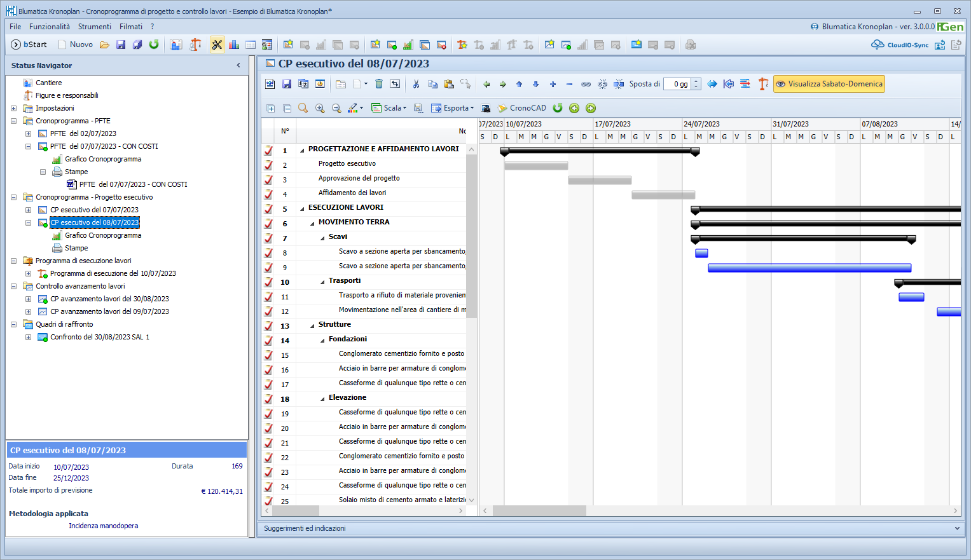Open file with main toolbar folder icon
Image resolution: width=971 pixels, height=560 pixels.
click(104, 44)
